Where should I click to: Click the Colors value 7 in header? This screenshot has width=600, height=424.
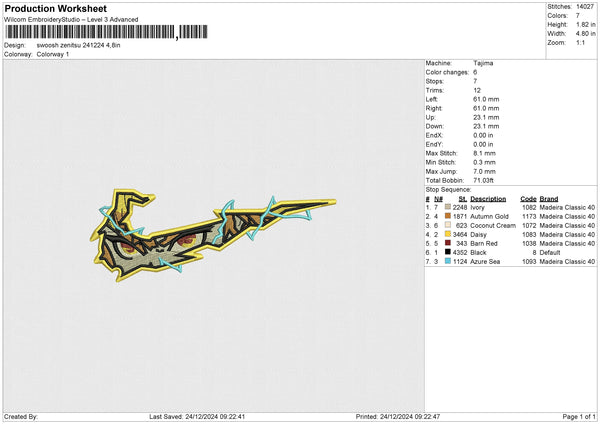[x=578, y=16]
